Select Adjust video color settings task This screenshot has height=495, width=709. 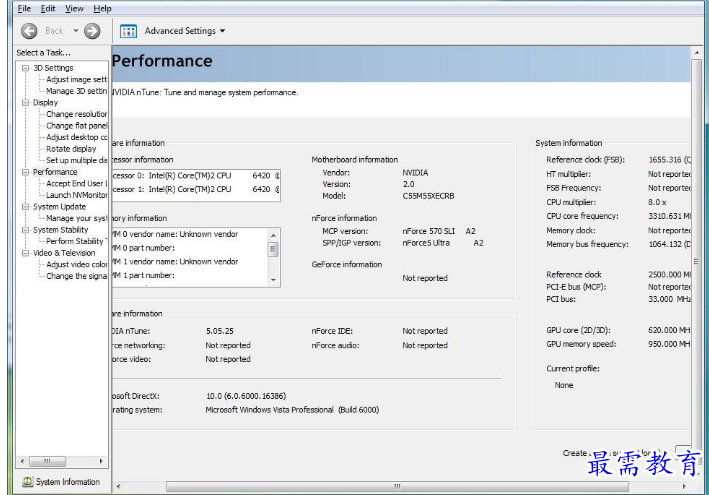coord(76,264)
